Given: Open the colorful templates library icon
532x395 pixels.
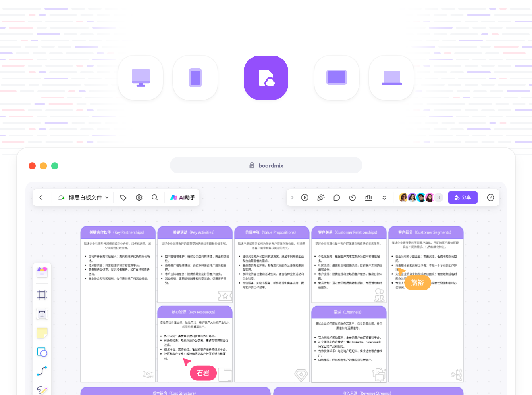Looking at the screenshot, I should click(42, 272).
